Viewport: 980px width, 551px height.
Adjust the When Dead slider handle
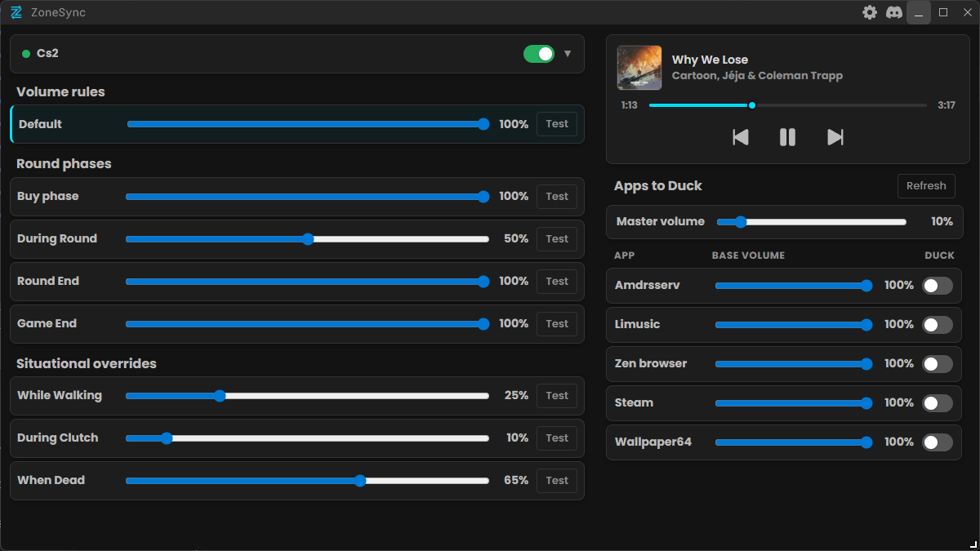[x=360, y=480]
